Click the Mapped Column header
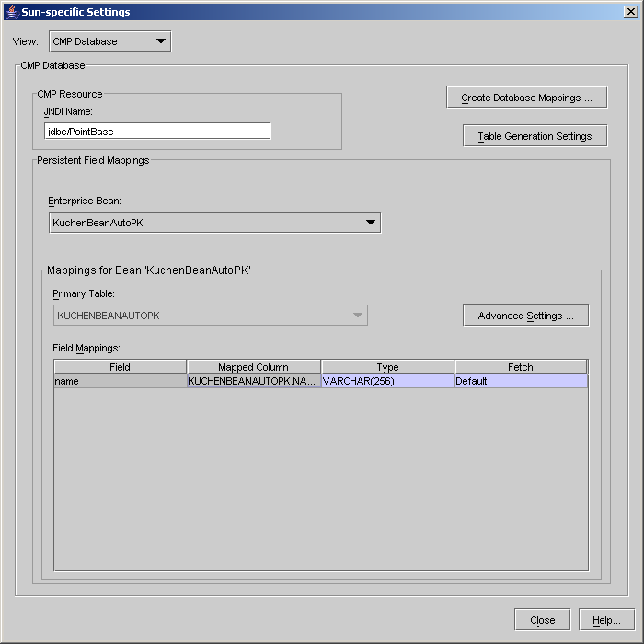The width and height of the screenshot is (644, 644). click(253, 367)
